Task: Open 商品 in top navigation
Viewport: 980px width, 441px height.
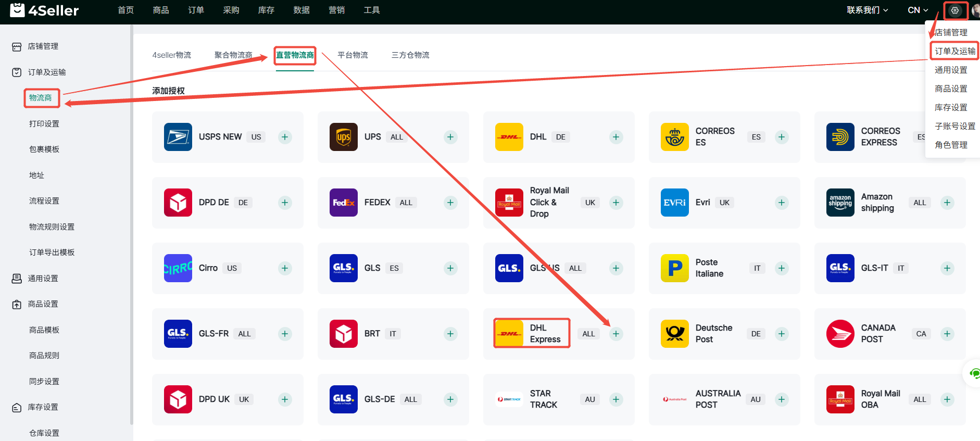Action: coord(161,10)
